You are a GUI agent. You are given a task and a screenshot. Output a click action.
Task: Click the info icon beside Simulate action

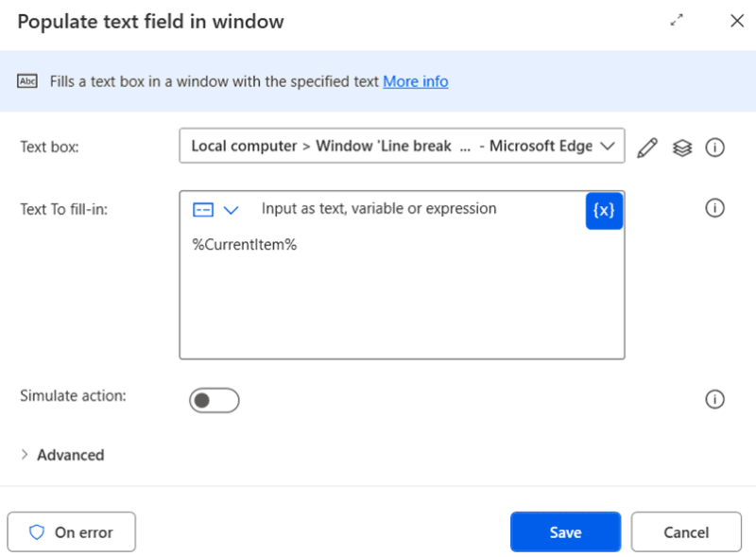[x=715, y=399]
